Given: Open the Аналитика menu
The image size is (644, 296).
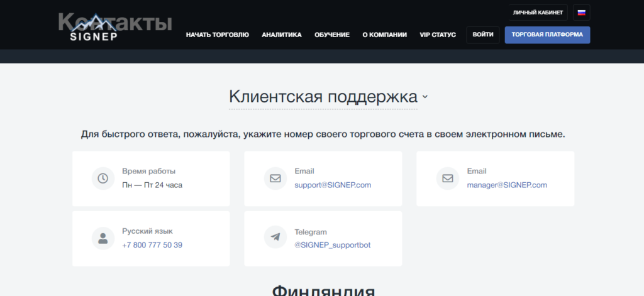Looking at the screenshot, I should (282, 35).
